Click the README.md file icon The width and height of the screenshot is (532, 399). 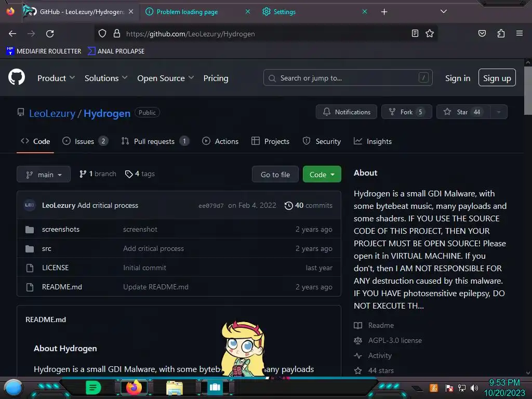30,287
